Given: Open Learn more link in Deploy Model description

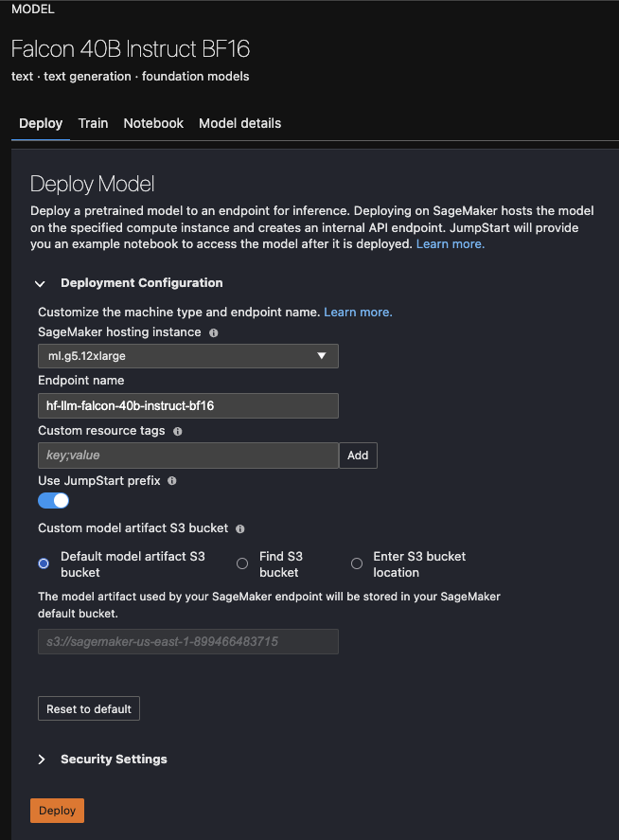Looking at the screenshot, I should (451, 243).
